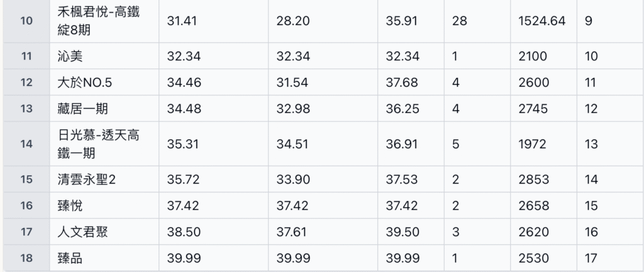Select row header number 18
This screenshot has width=644, height=272.
pos(26,258)
